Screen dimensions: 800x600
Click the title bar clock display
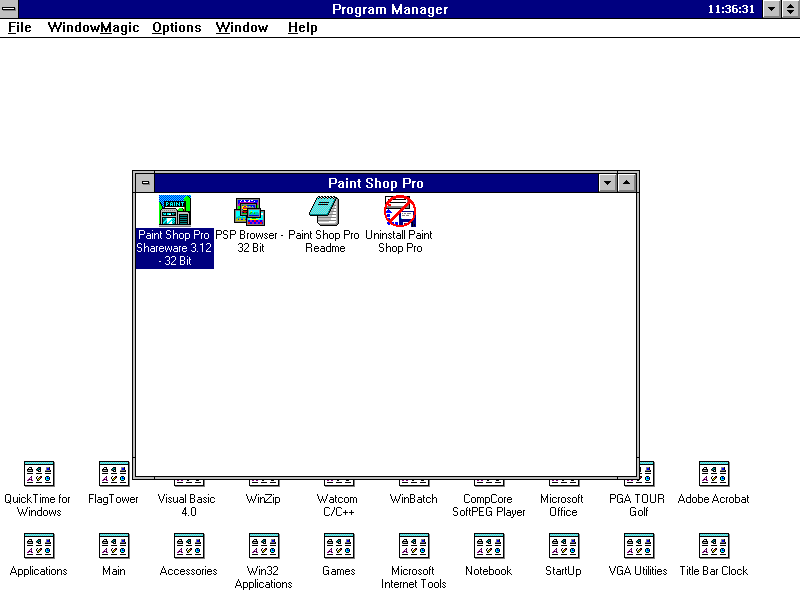pos(730,9)
